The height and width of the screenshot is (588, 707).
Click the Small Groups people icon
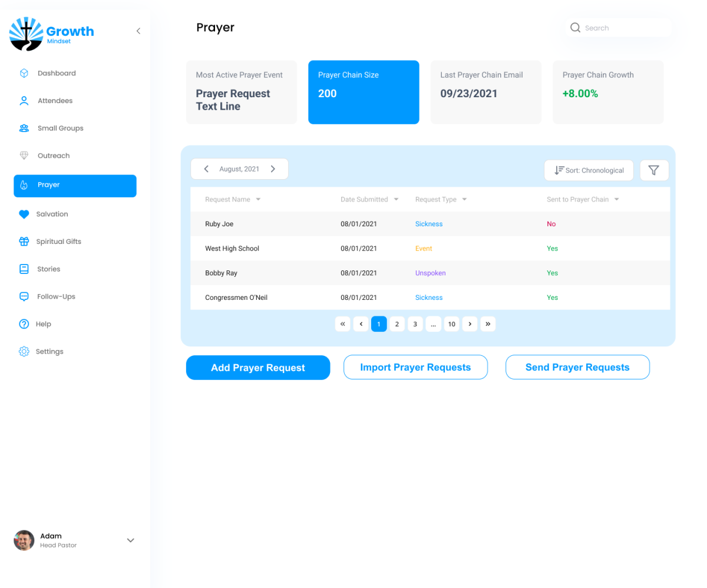pyautogui.click(x=24, y=128)
